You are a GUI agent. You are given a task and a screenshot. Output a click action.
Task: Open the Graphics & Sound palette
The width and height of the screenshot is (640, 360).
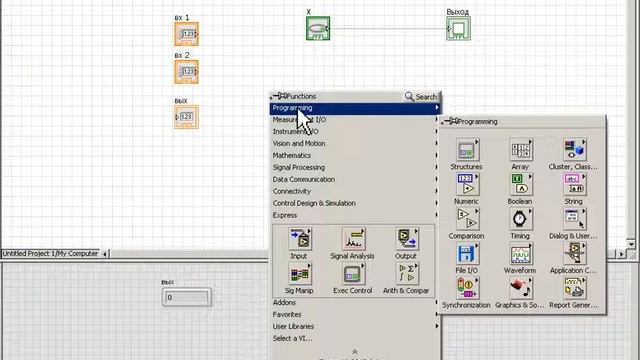(520, 288)
